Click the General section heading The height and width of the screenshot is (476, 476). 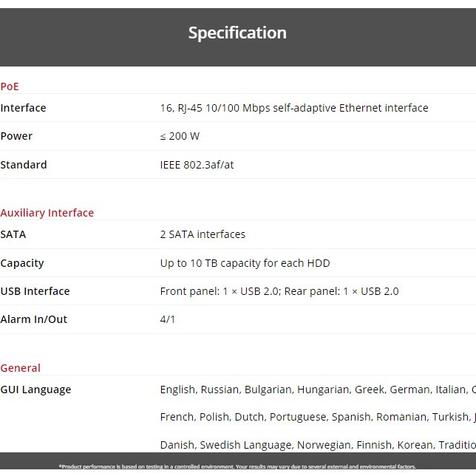pyautogui.click(x=21, y=368)
